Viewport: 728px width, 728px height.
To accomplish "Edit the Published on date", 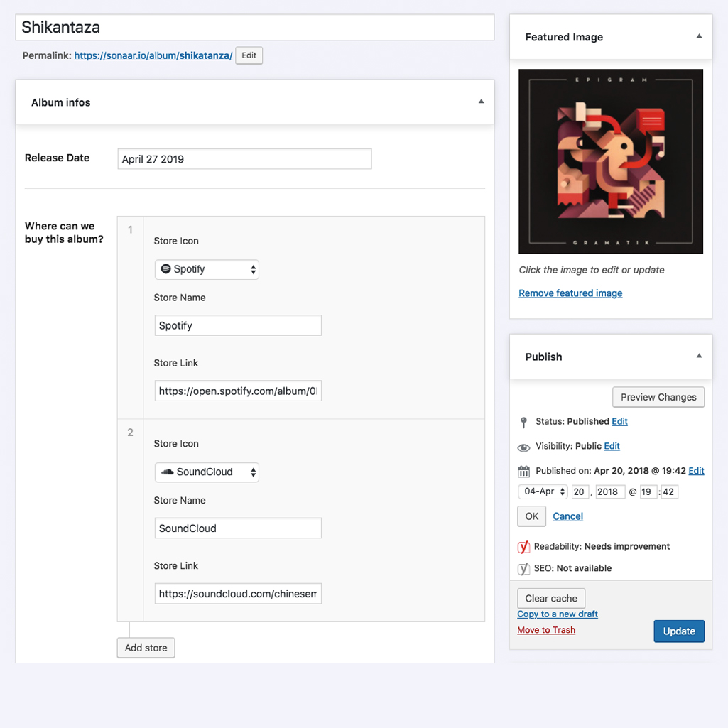I will pos(696,470).
